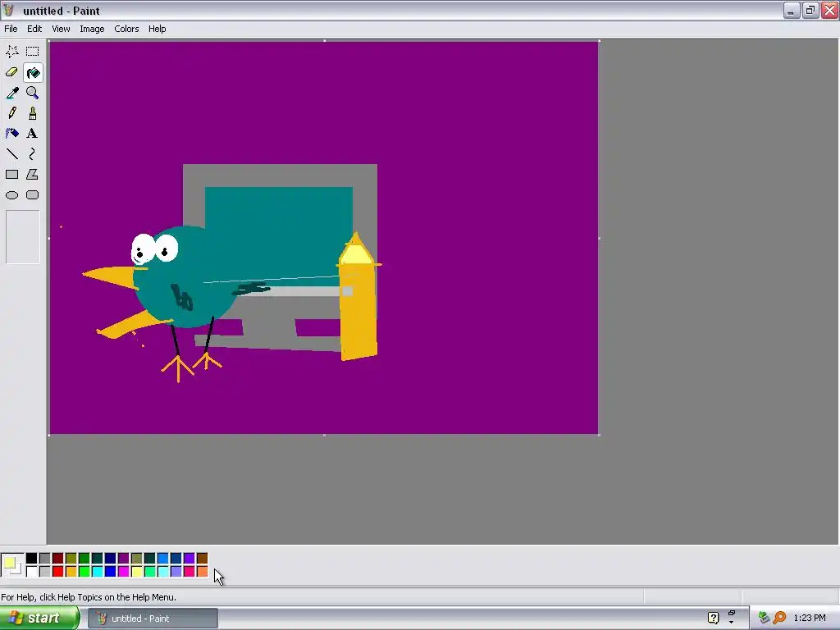Select the magenta swatch

(123, 572)
